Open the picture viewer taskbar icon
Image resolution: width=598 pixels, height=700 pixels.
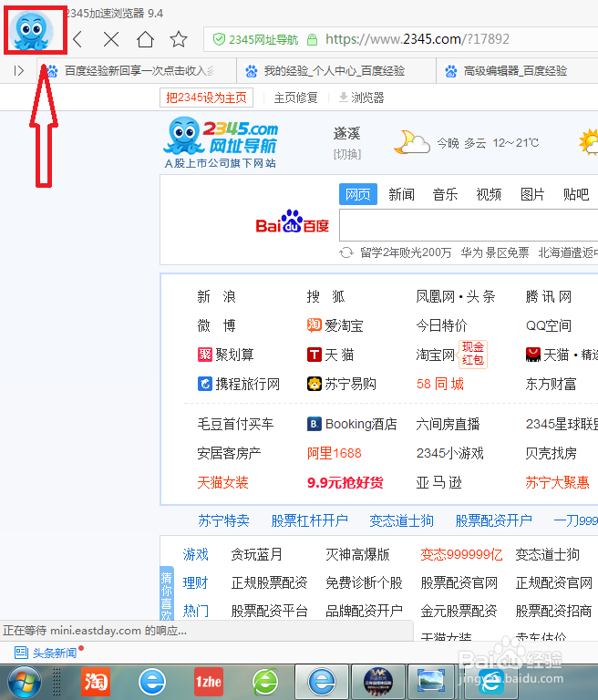[431, 682]
